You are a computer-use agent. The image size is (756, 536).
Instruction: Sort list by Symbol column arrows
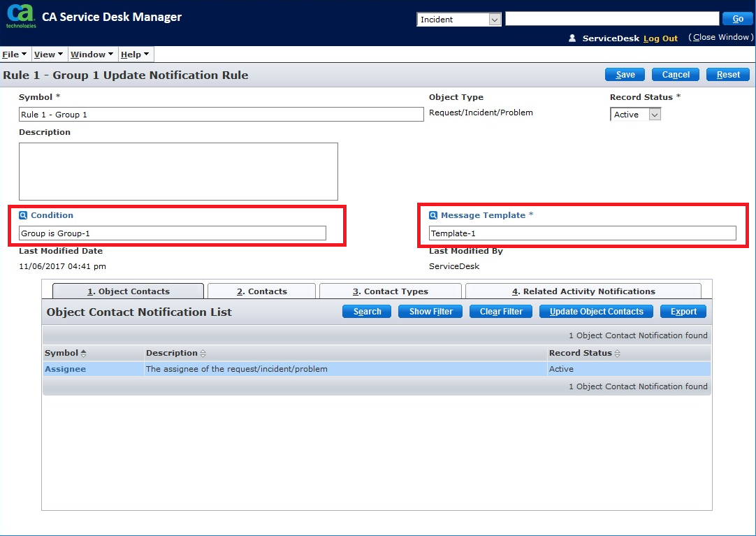tap(85, 354)
